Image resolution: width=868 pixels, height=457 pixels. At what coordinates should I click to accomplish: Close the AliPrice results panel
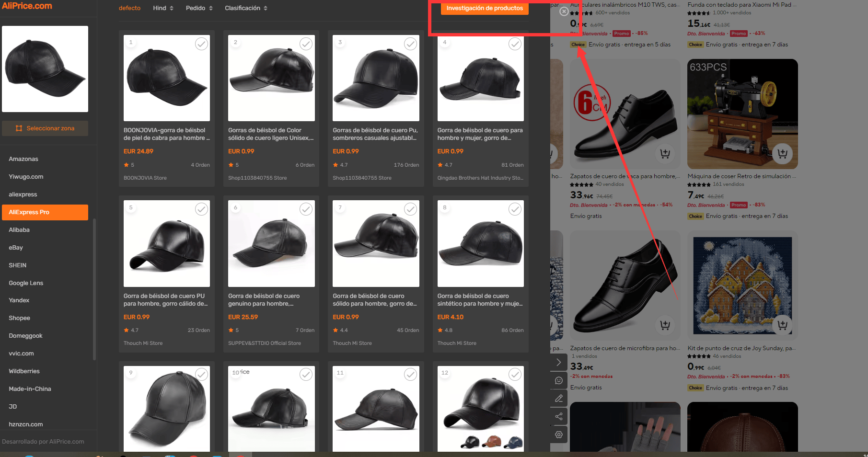click(564, 11)
